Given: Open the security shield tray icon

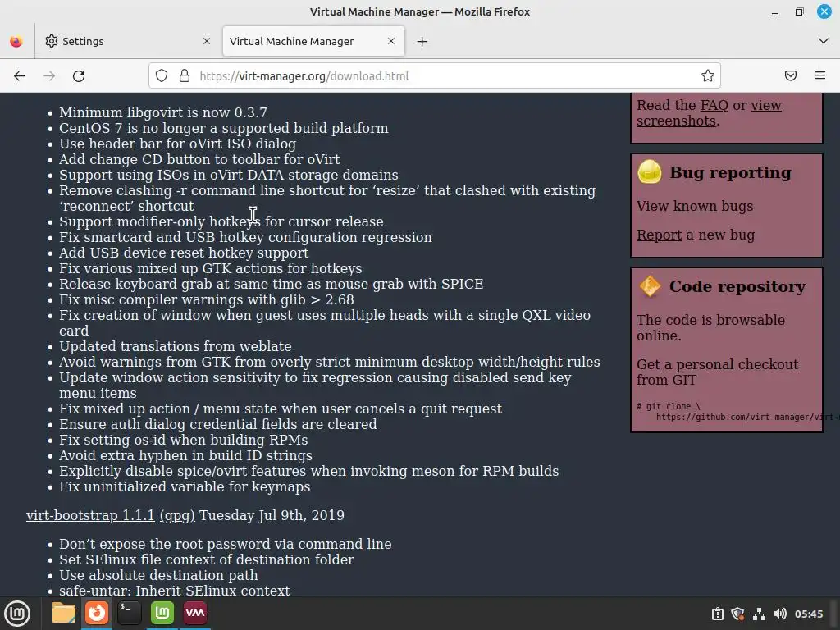Looking at the screenshot, I should [738, 614].
